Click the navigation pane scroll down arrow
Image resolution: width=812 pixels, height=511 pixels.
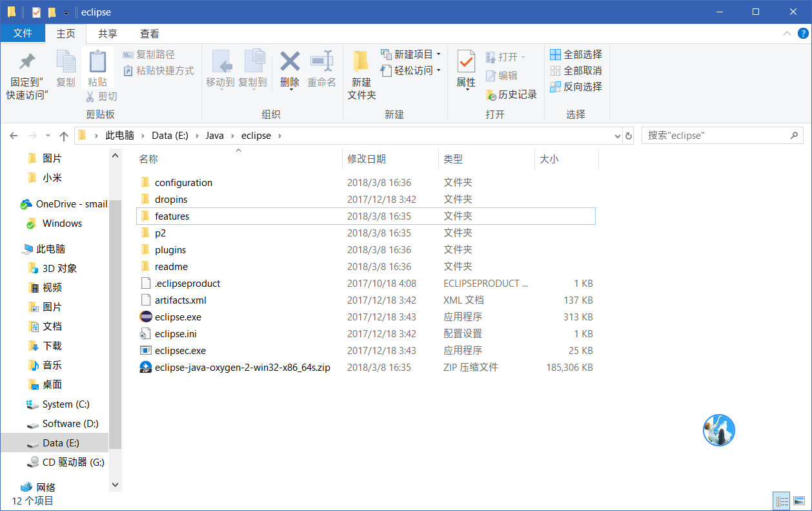tap(116, 484)
